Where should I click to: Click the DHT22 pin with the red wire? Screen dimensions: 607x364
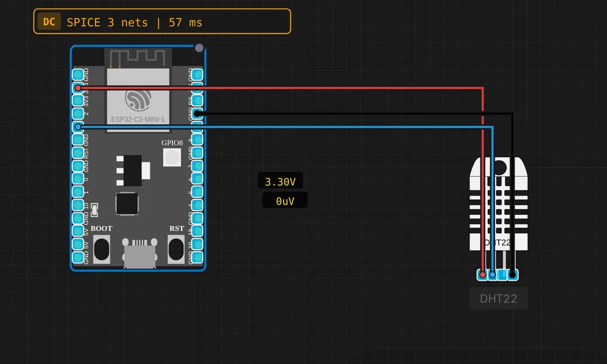point(483,275)
